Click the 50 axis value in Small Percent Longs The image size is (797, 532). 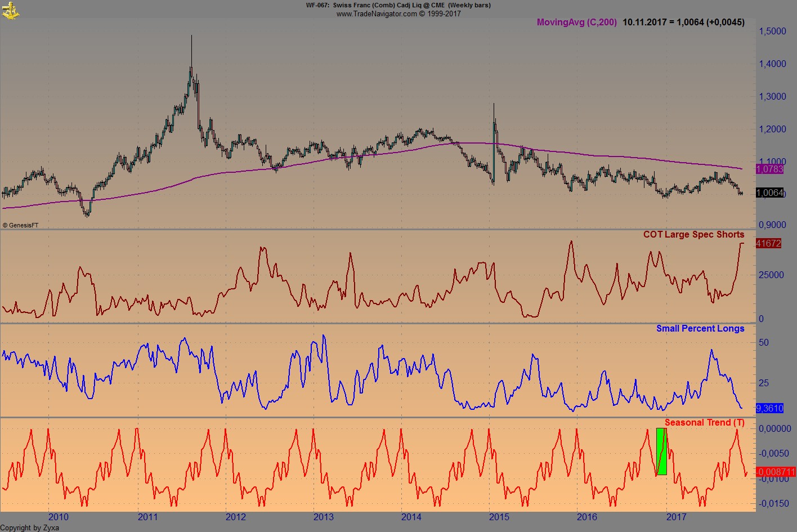click(764, 343)
